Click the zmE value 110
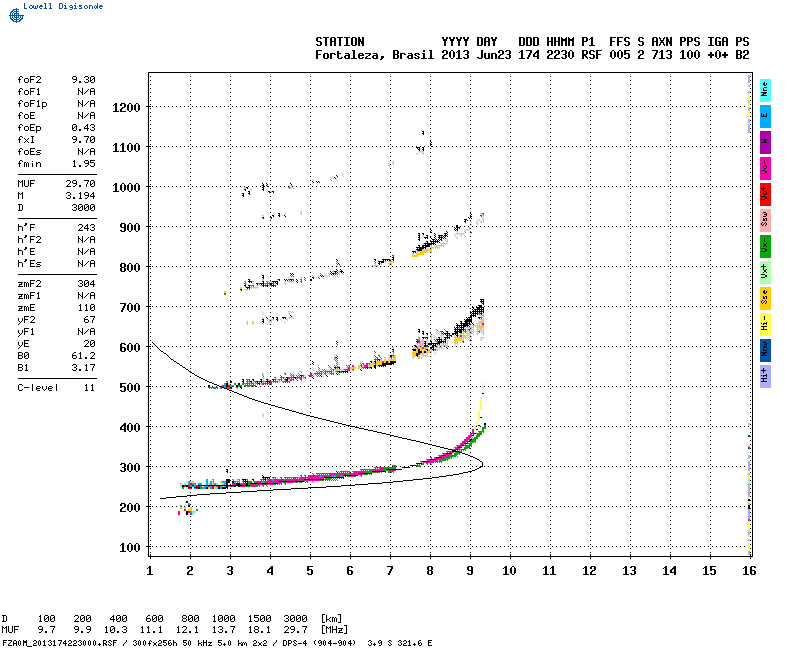 86,308
